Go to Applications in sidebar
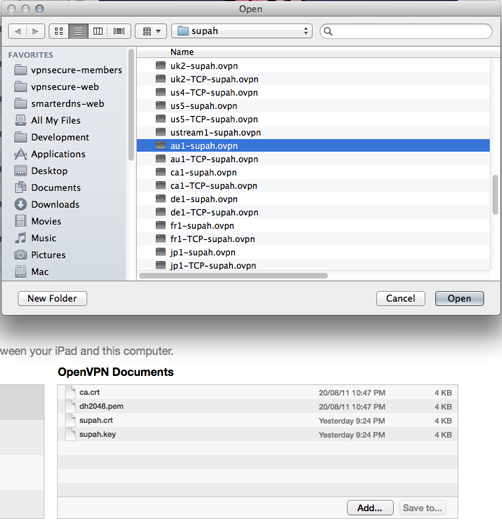Screen dimensions: 502x522 [50, 154]
